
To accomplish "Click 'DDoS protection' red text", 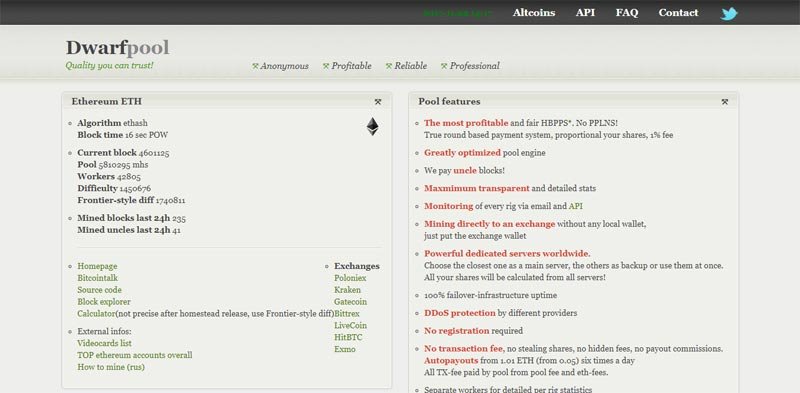I will point(460,313).
